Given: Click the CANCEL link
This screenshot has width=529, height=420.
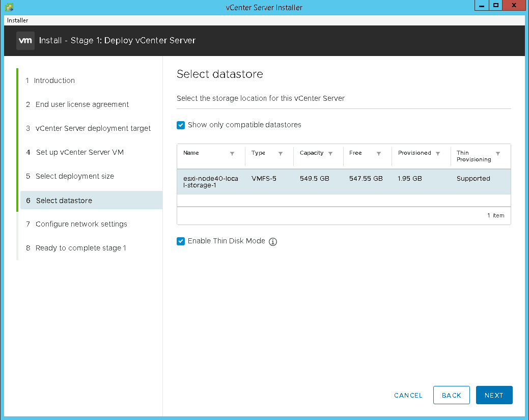Looking at the screenshot, I should coord(408,396).
